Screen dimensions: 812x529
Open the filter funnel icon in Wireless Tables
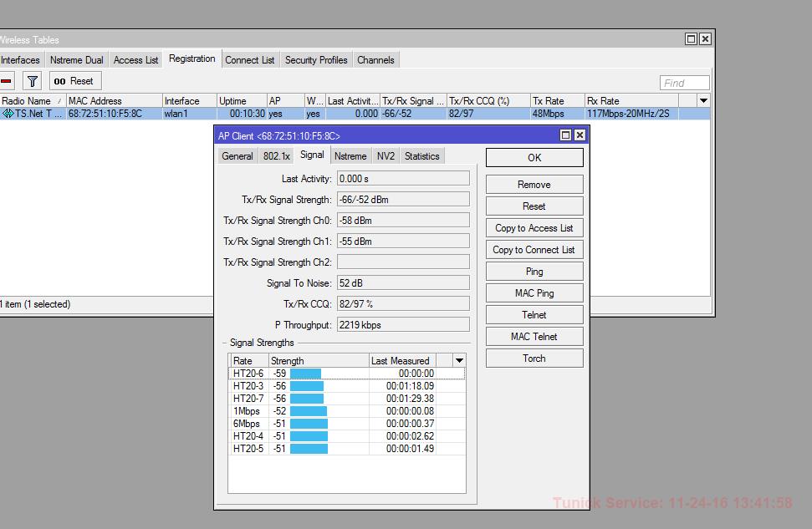tap(33, 81)
